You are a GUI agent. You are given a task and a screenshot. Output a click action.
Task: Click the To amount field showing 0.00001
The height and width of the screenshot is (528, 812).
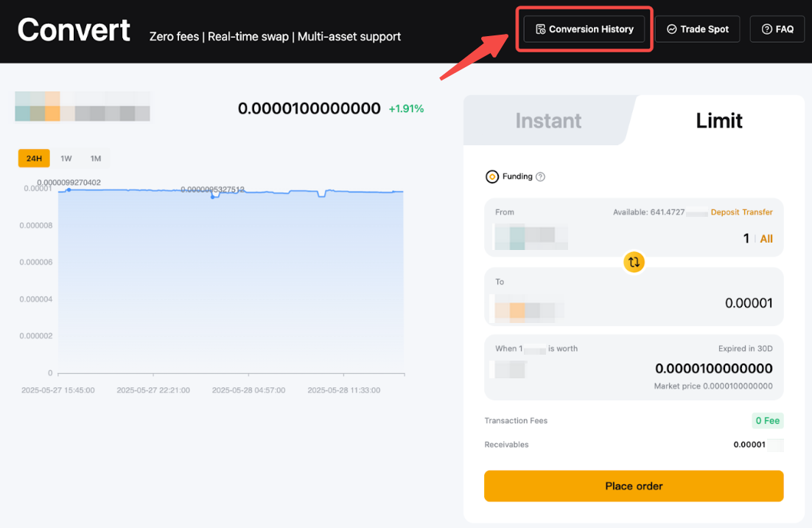coord(748,303)
